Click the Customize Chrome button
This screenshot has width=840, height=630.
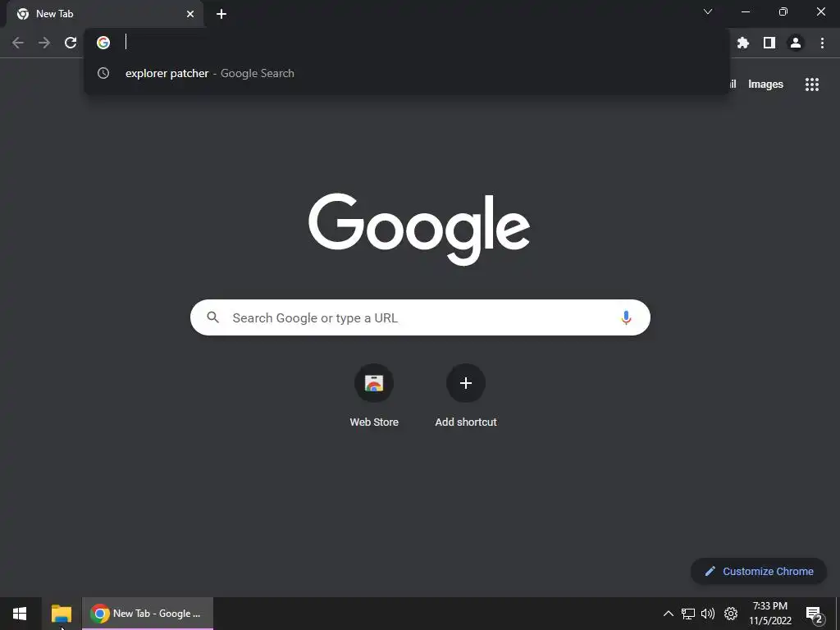click(x=759, y=571)
